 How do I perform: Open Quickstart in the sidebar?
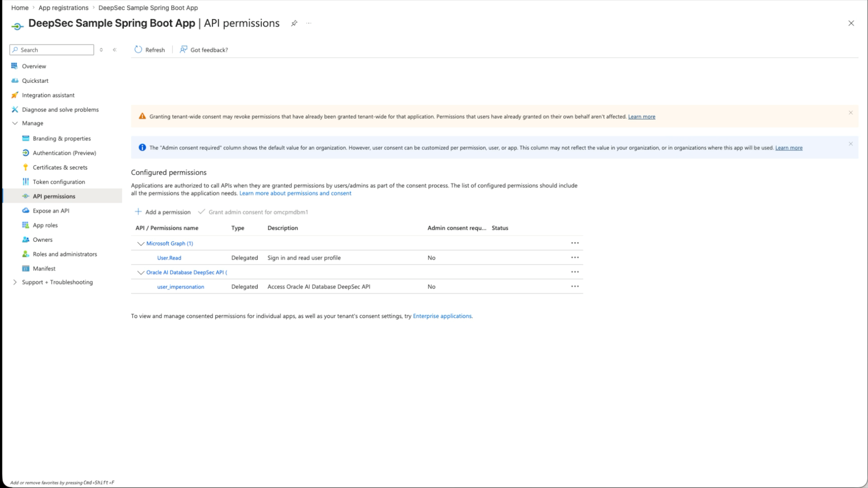click(x=35, y=80)
